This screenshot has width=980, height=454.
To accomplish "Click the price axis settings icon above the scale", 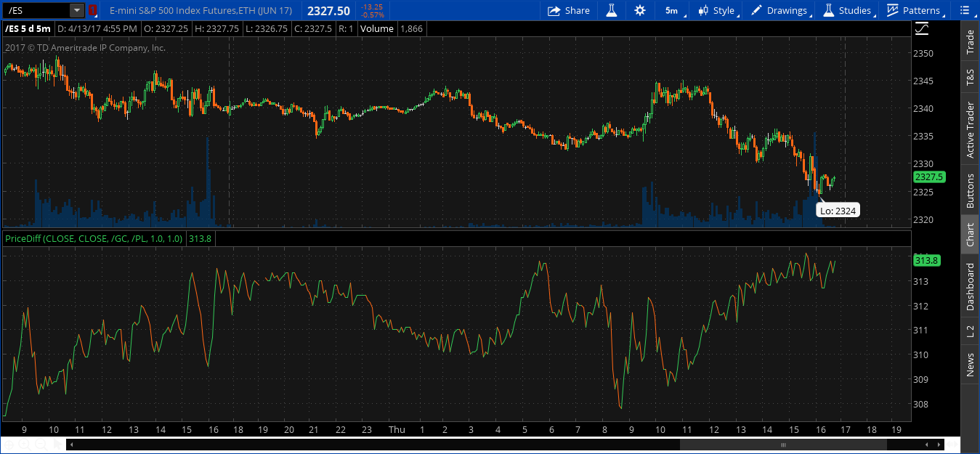I will [922, 28].
